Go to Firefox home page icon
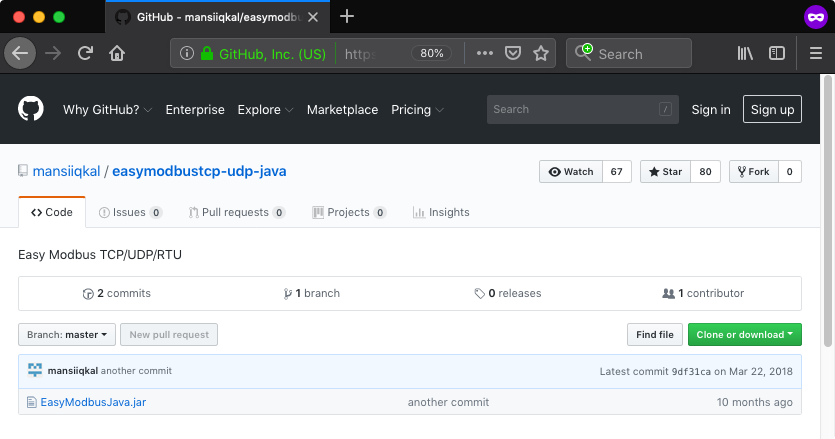The height and width of the screenshot is (439, 835). 117,53
